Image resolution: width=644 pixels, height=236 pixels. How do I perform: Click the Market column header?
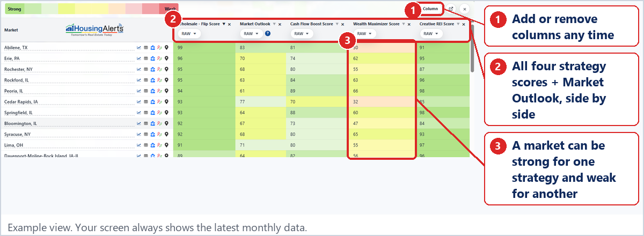pos(11,30)
